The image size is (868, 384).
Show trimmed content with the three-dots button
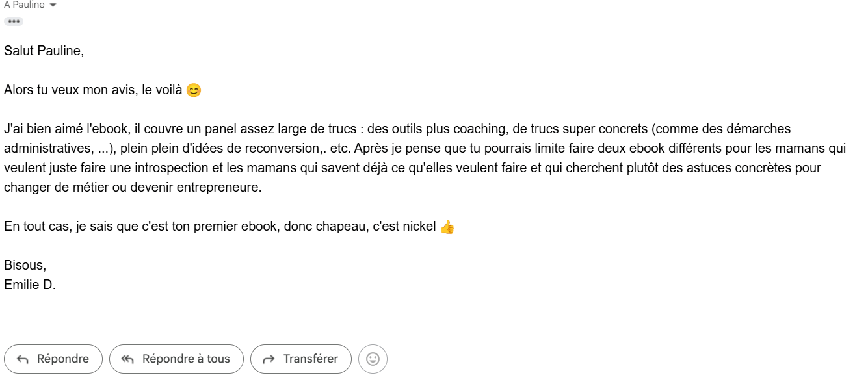(14, 21)
